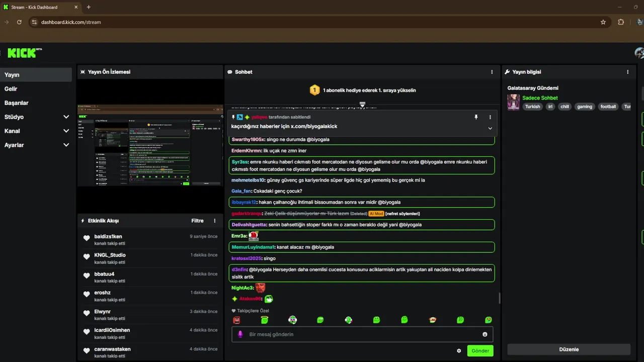The height and width of the screenshot is (362, 644).
Task: Click the emote in Emr3a's chat message
Action: [254, 236]
